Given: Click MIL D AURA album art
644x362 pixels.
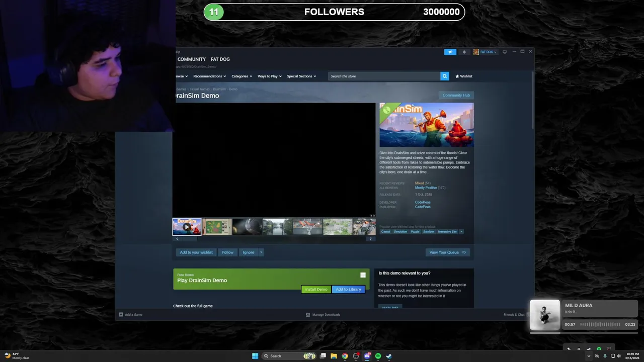Looking at the screenshot, I should [x=545, y=315].
